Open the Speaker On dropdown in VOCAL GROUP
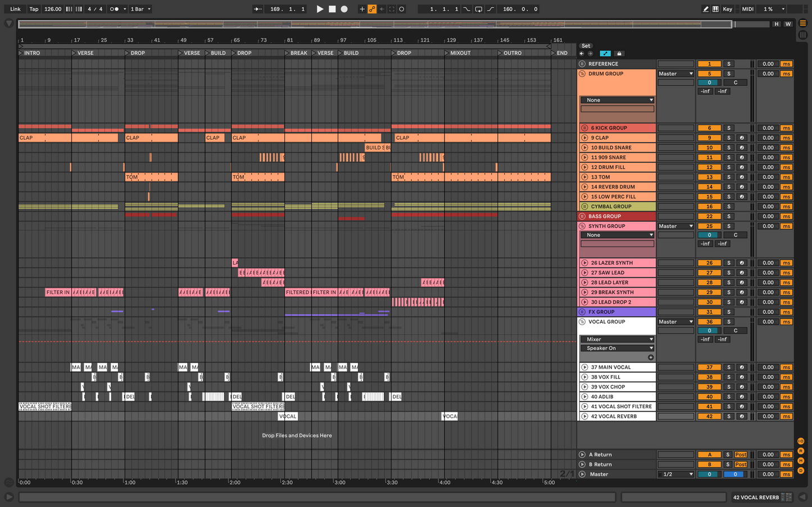 (617, 349)
